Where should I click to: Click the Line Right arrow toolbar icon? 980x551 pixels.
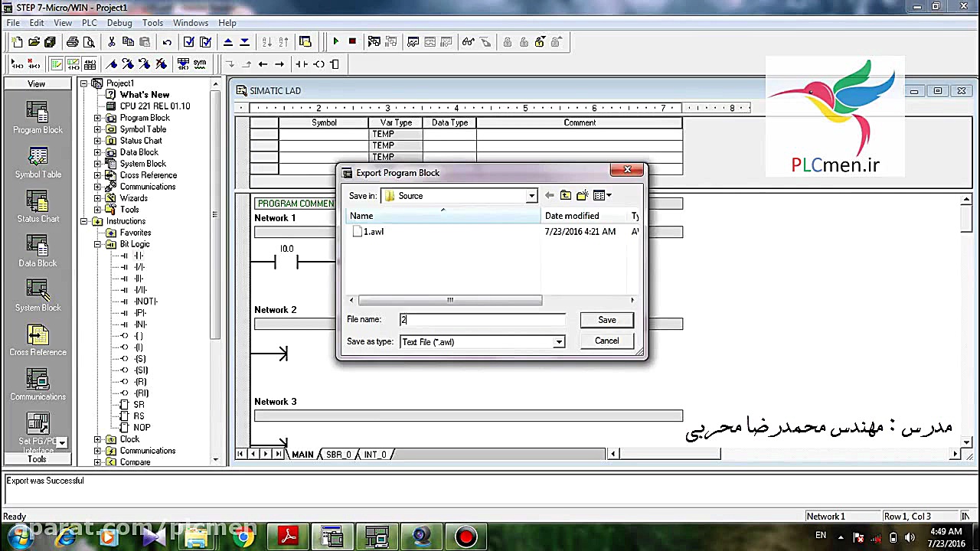tap(279, 64)
